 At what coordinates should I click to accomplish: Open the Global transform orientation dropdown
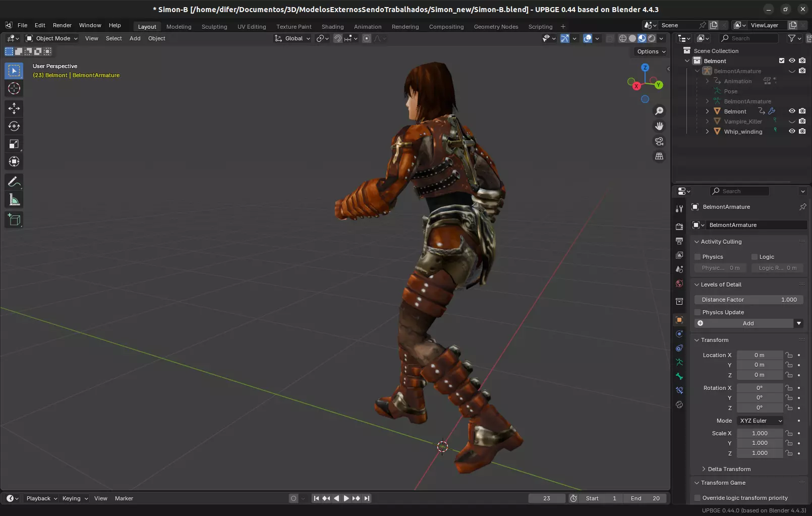[293, 38]
